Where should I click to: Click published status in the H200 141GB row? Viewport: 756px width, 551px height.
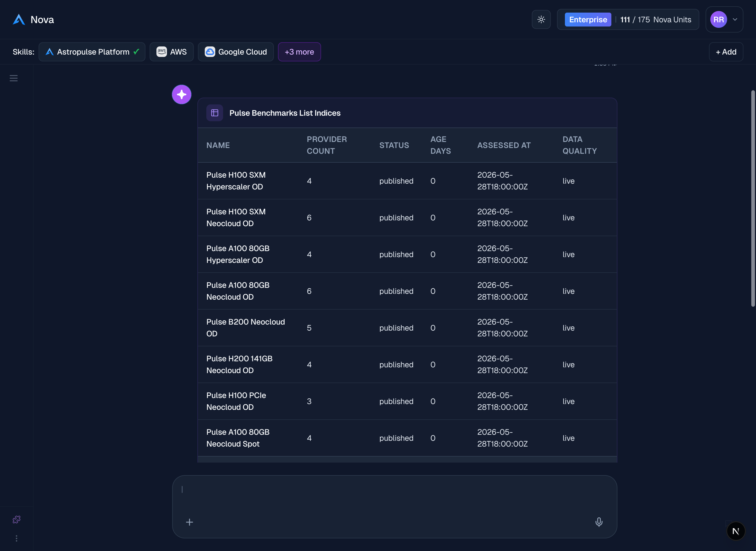pyautogui.click(x=396, y=364)
